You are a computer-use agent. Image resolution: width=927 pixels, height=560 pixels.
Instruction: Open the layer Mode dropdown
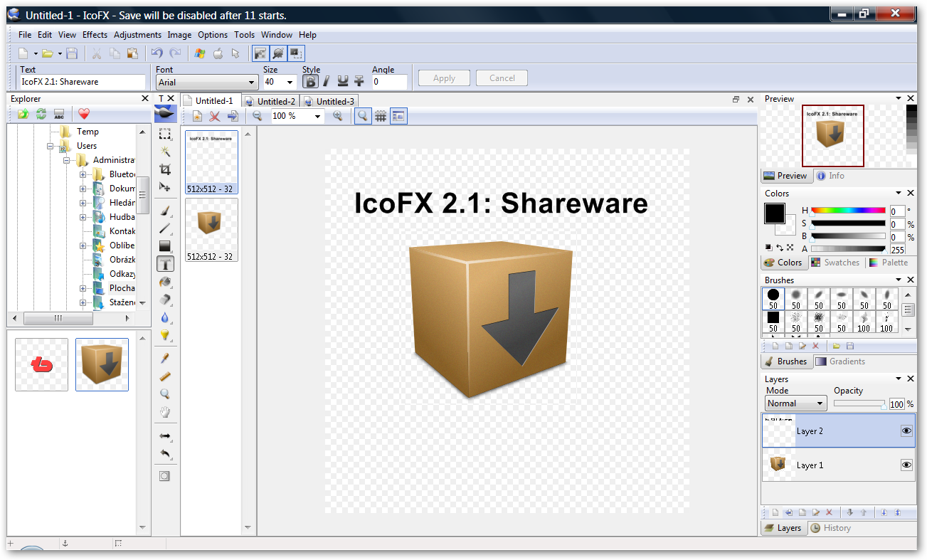point(795,403)
